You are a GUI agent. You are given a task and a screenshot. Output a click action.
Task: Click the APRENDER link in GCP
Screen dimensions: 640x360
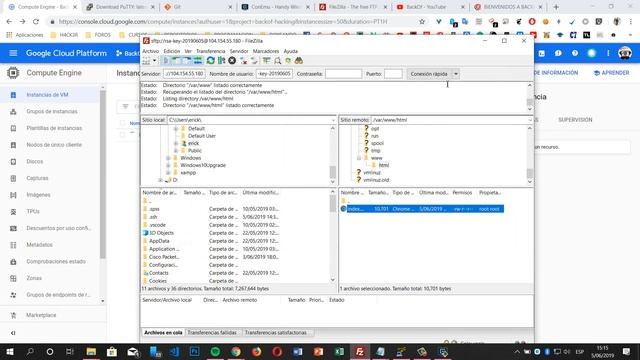click(611, 73)
